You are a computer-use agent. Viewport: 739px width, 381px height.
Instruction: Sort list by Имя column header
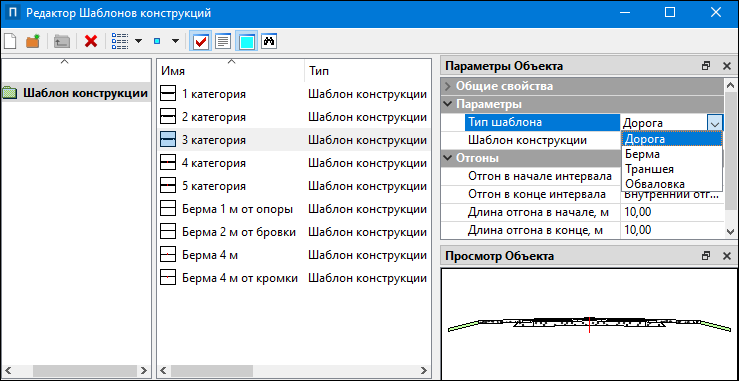(230, 71)
